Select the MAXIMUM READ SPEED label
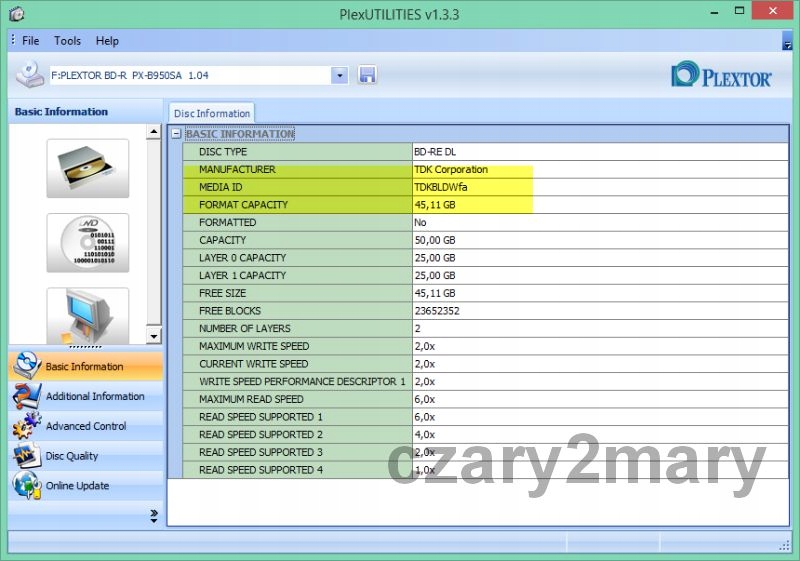Screen dimensions: 800x561 [x=251, y=399]
